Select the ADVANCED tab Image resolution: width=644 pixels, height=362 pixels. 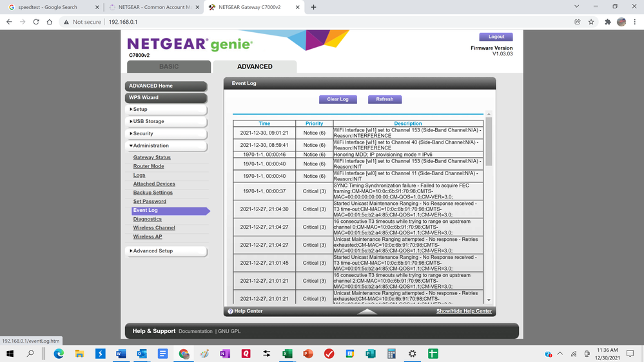coord(255,66)
